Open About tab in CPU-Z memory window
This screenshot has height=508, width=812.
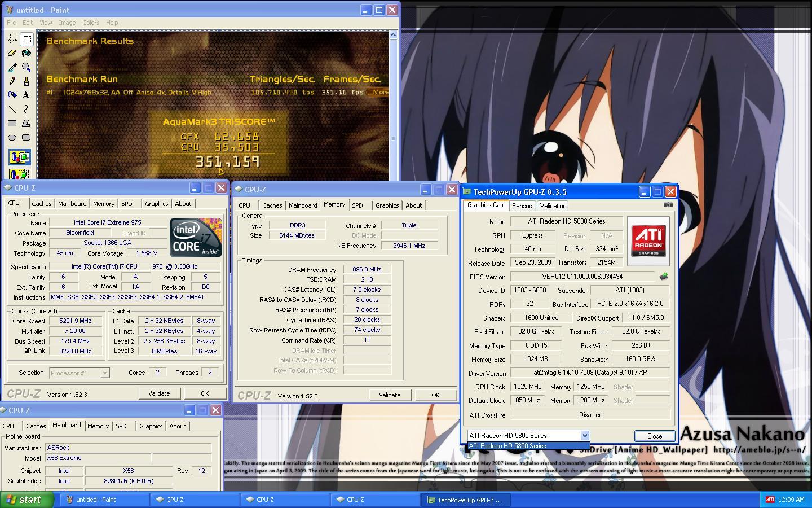tap(414, 205)
